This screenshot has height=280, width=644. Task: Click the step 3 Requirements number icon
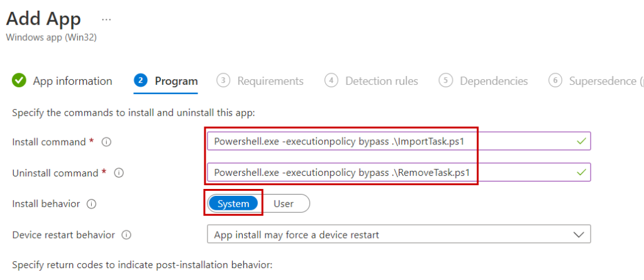point(223,80)
